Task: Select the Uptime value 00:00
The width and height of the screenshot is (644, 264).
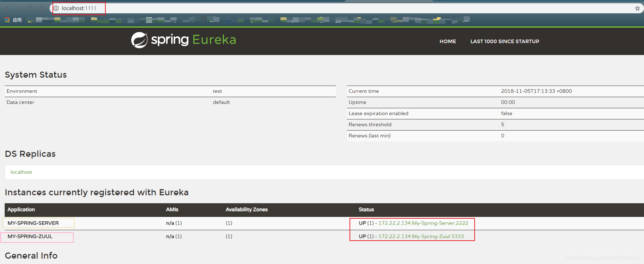Action: point(508,102)
